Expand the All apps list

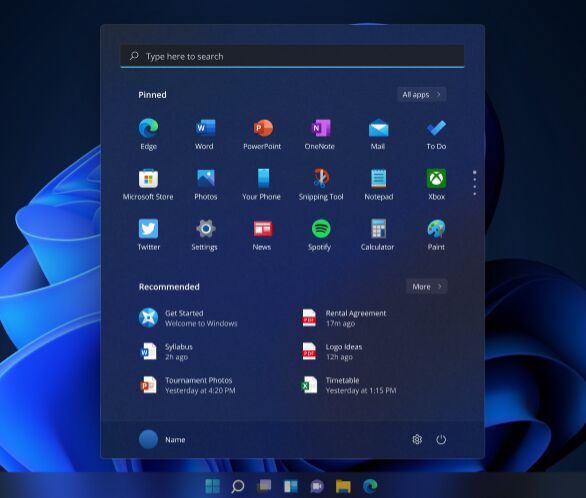[422, 95]
